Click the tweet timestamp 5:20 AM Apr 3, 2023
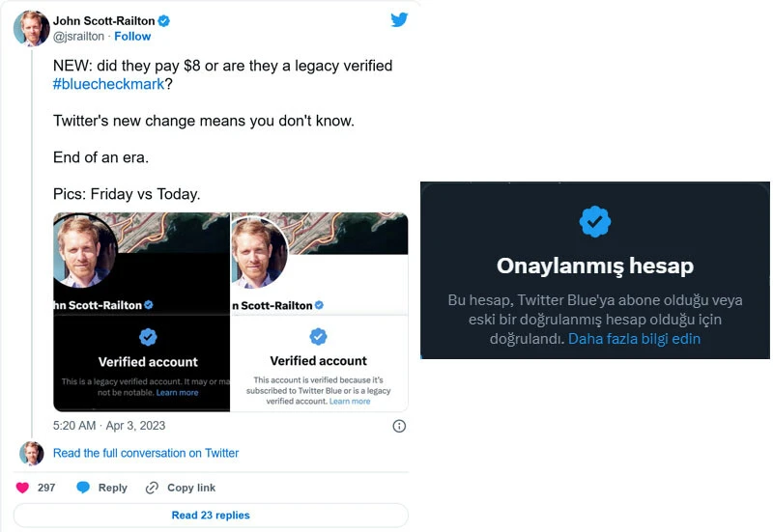This screenshot has height=532, width=773. pos(109,426)
